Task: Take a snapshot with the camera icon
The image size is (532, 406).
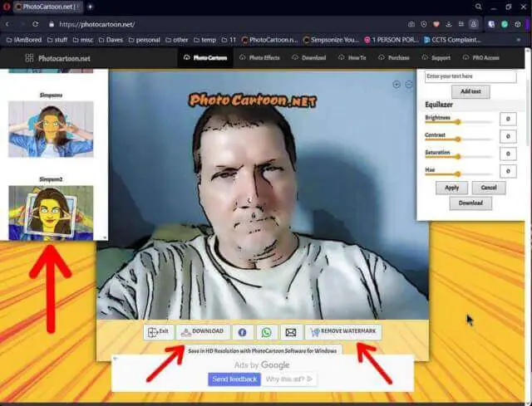Action: (411, 24)
